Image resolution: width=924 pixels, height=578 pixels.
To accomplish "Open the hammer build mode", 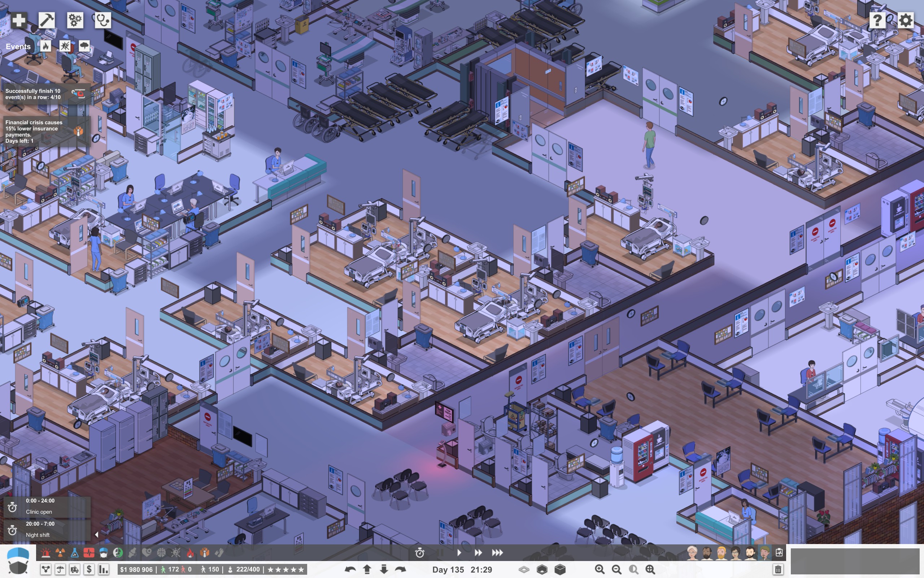I will click(47, 20).
